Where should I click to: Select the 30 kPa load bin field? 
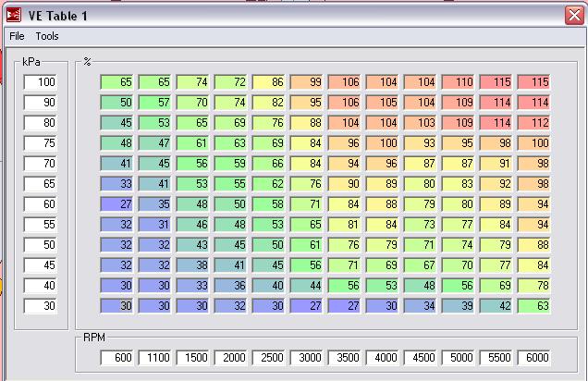coord(41,306)
